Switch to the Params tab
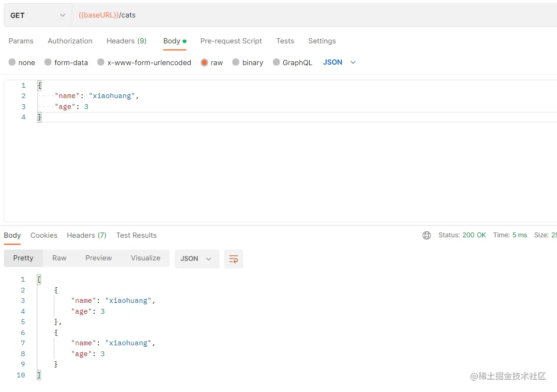The image size is (557, 392). pos(21,41)
